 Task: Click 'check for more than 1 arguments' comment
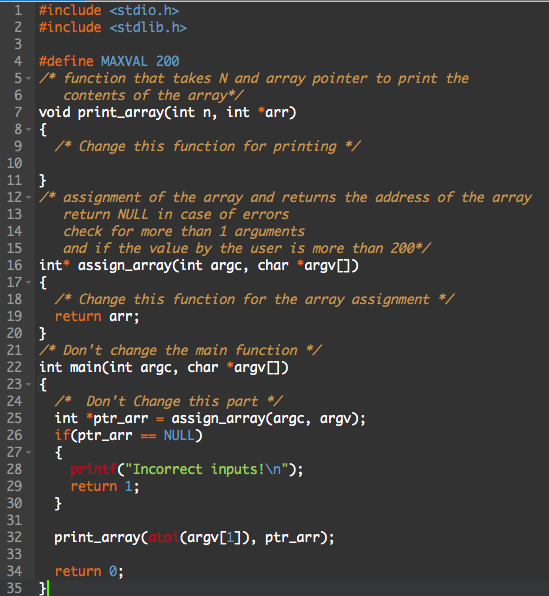(184, 231)
